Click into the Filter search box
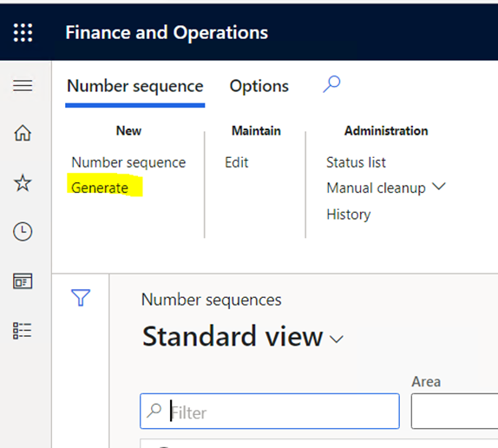498x448 pixels. [270, 412]
